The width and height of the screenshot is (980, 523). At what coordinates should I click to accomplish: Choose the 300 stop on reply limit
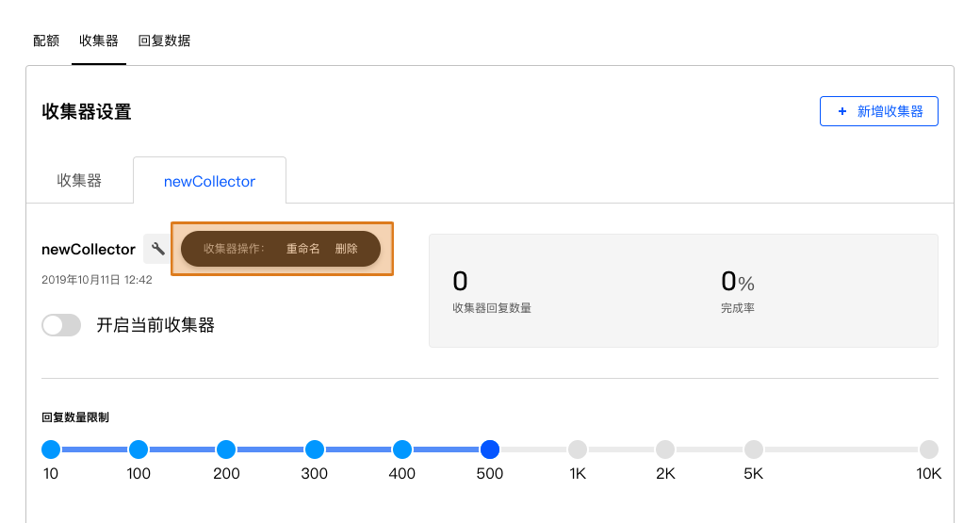point(315,449)
